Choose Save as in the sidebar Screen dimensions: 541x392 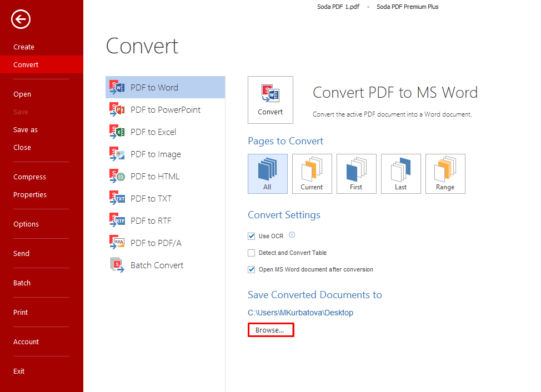coord(26,129)
